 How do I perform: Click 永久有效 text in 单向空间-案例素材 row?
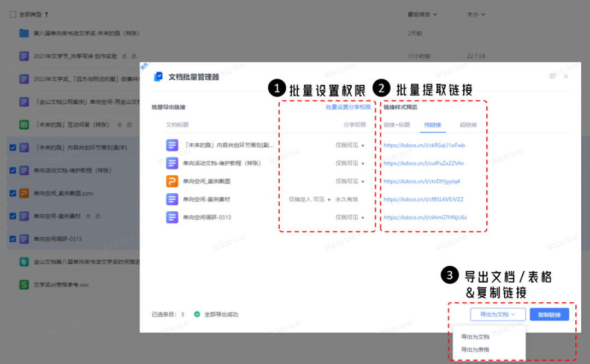(x=346, y=199)
